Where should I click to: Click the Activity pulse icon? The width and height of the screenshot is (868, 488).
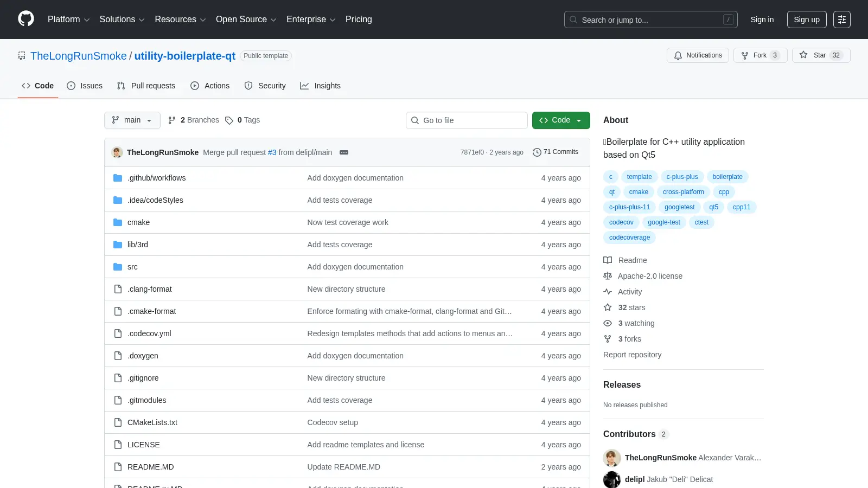point(608,292)
